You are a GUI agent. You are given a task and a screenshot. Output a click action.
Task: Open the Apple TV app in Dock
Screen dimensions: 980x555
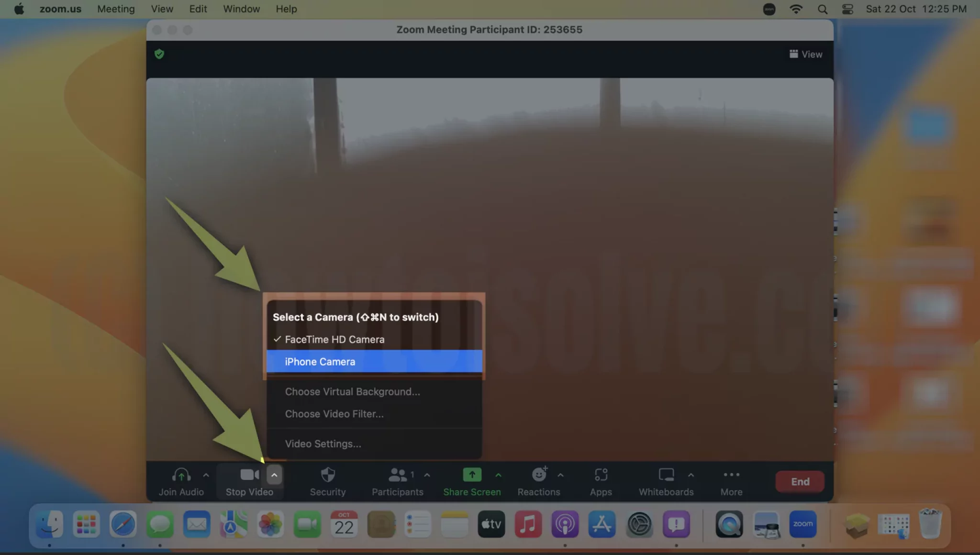coord(491,524)
